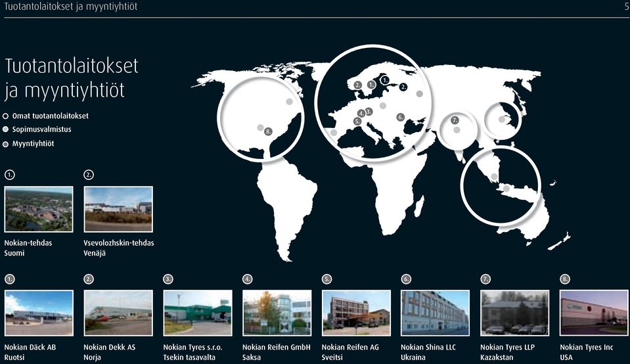Click the 'Nokian Reifen GmbH Saksa' caption
Viewport: 630px width, 364px height.
[x=277, y=352]
